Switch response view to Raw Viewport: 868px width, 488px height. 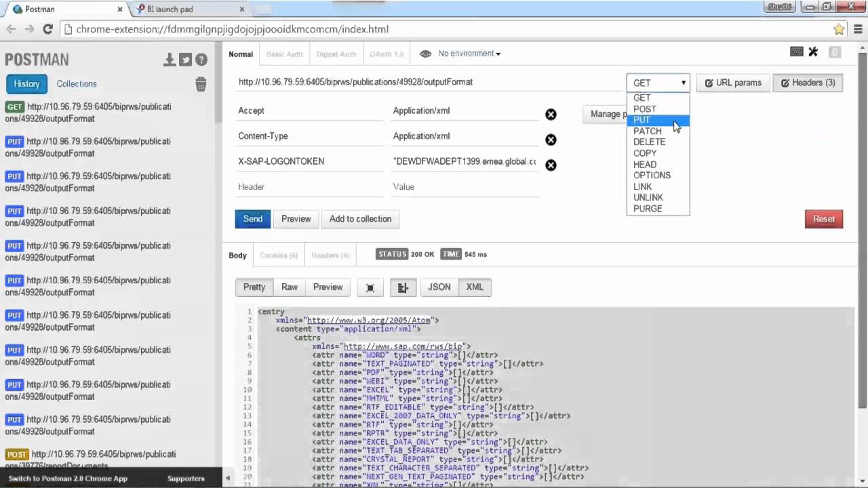coord(290,287)
